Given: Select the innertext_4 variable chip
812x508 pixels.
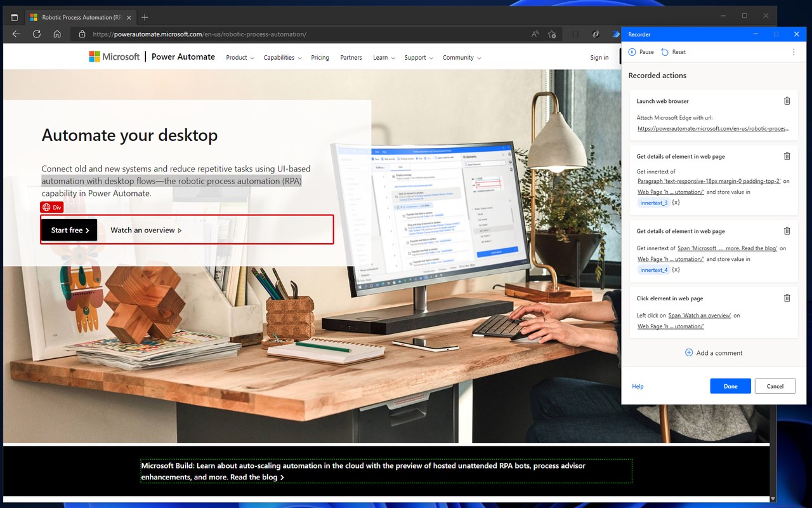Looking at the screenshot, I should pyautogui.click(x=653, y=270).
